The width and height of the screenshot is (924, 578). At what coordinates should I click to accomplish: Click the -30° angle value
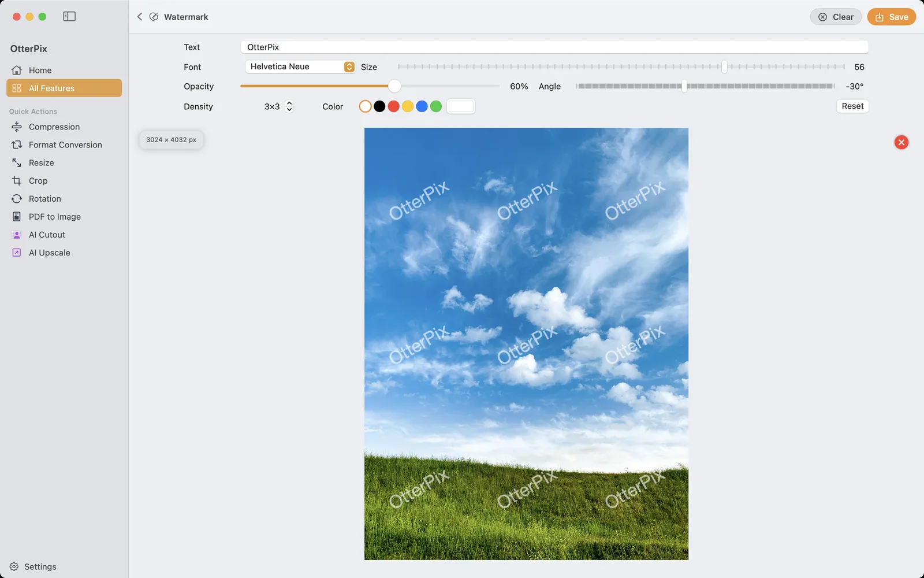(854, 86)
